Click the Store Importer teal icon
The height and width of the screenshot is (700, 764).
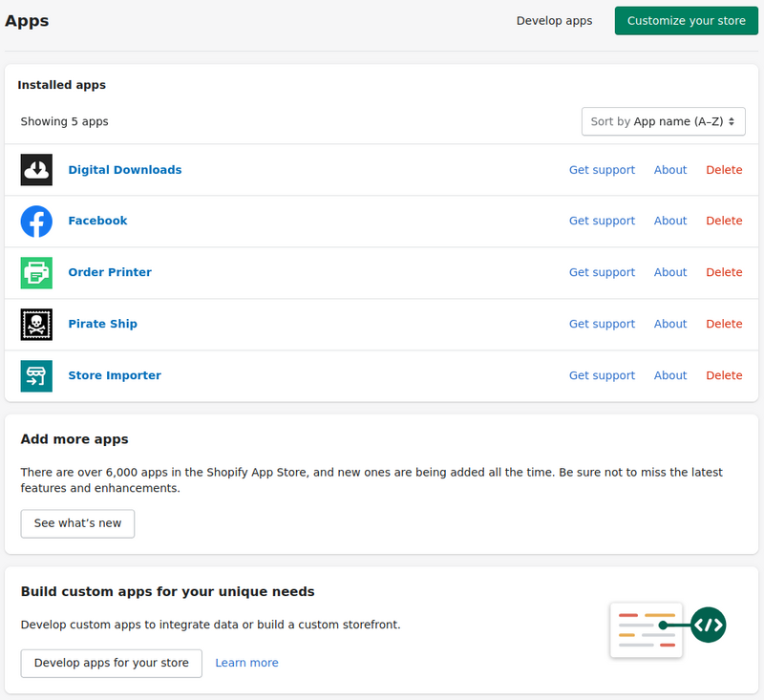pos(36,376)
